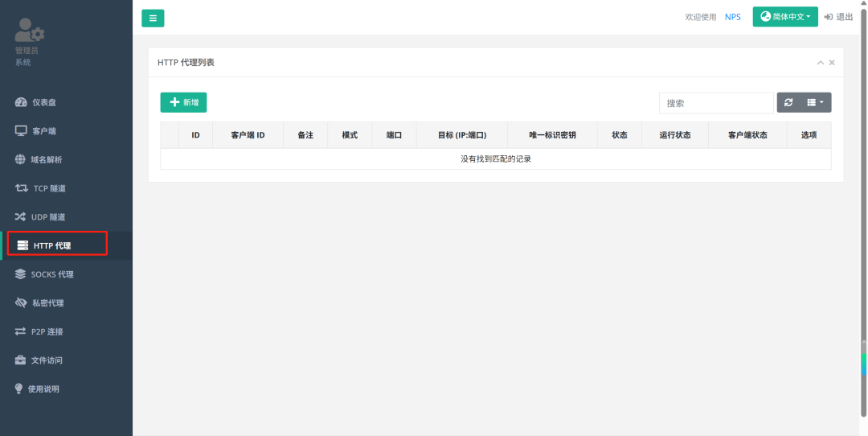Click the layers icon beside SOCKS 代理
This screenshot has height=436, width=868.
20,274
